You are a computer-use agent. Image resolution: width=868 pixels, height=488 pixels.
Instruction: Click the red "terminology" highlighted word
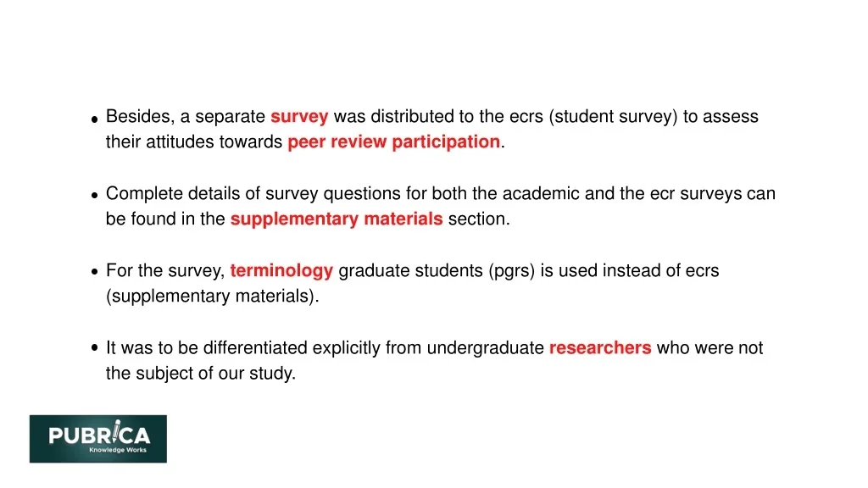[281, 271]
